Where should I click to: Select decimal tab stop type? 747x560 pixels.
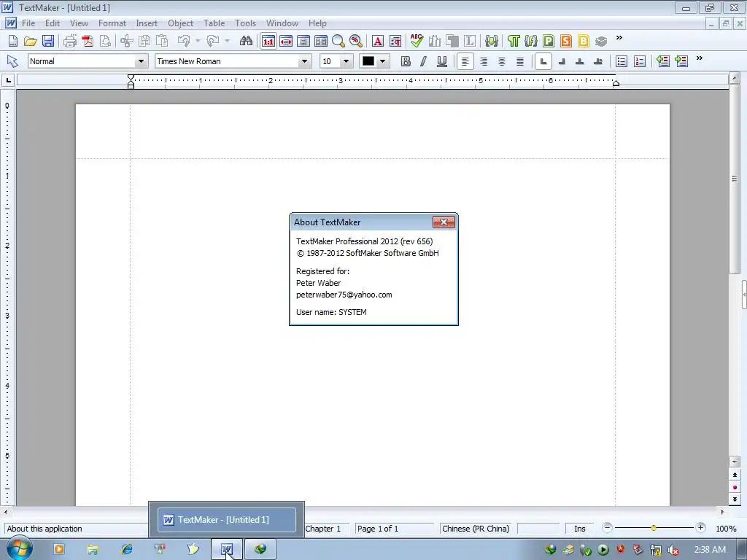tap(598, 61)
